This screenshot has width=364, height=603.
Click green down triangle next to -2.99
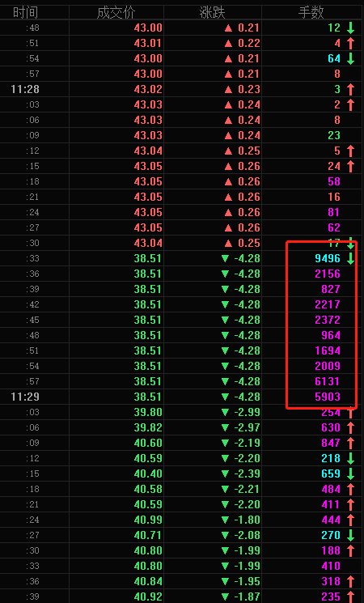point(226,412)
